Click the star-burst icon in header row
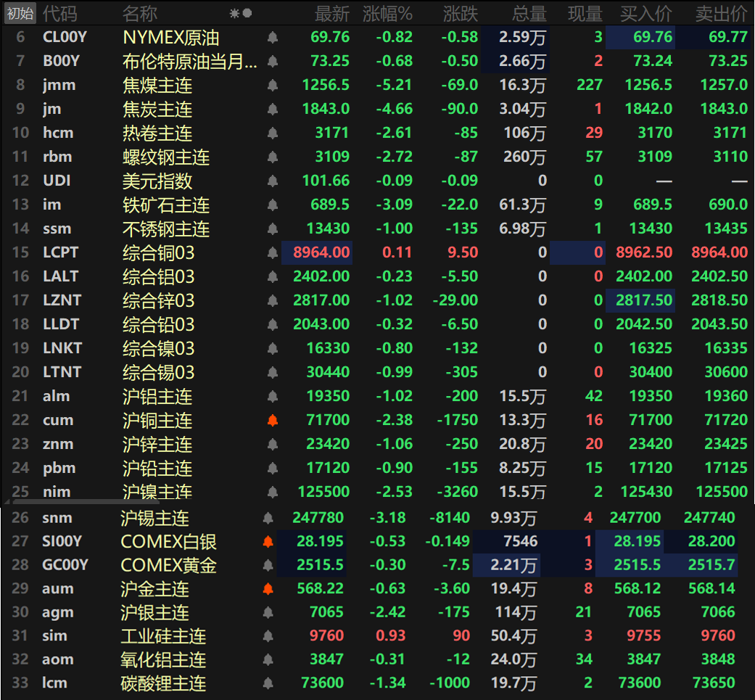The height and width of the screenshot is (700, 755). (x=234, y=13)
